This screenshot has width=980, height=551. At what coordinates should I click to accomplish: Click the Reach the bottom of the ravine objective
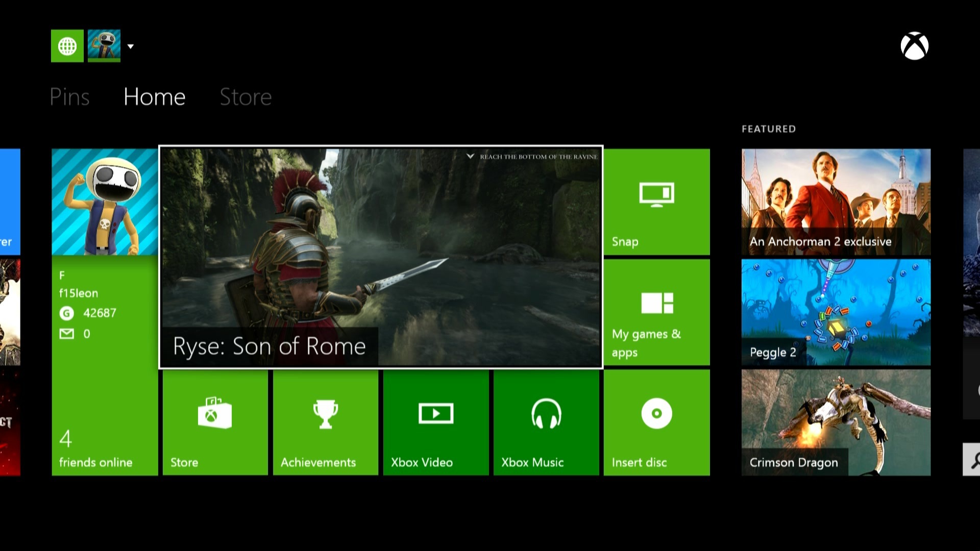532,157
